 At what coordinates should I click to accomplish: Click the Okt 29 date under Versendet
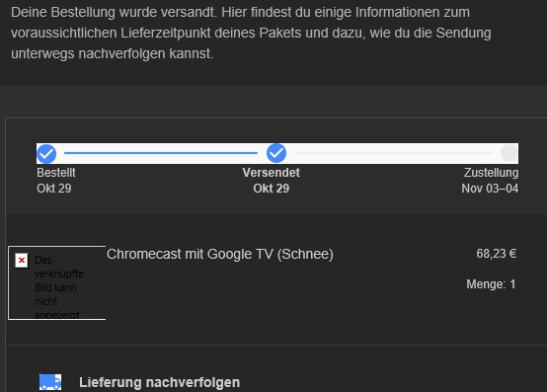click(272, 189)
